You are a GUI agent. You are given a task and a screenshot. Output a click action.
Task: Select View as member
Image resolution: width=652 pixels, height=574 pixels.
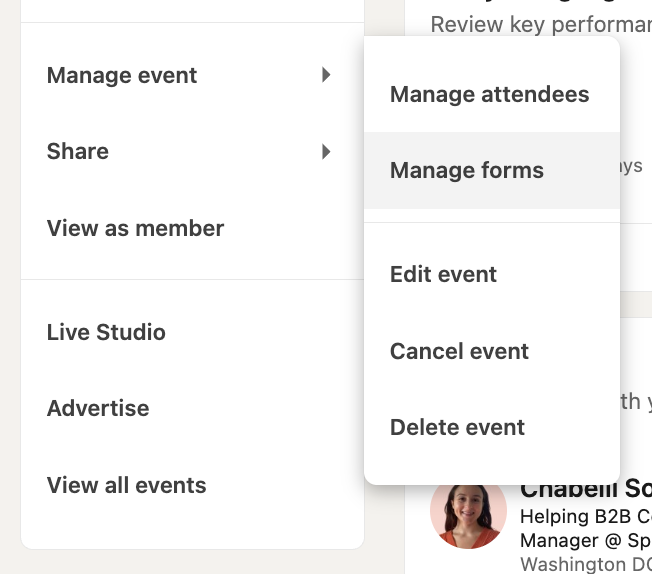[193, 228]
